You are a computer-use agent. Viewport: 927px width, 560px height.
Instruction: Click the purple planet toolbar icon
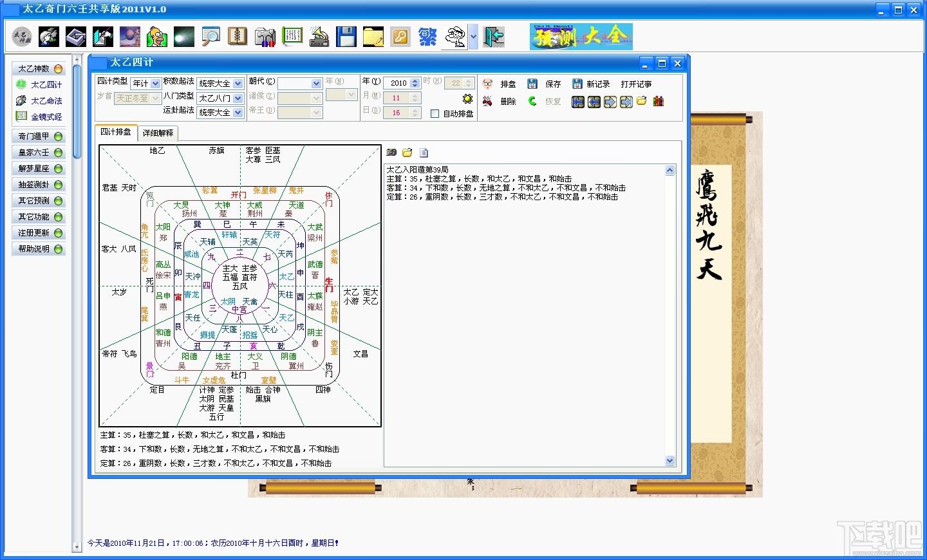point(129,37)
